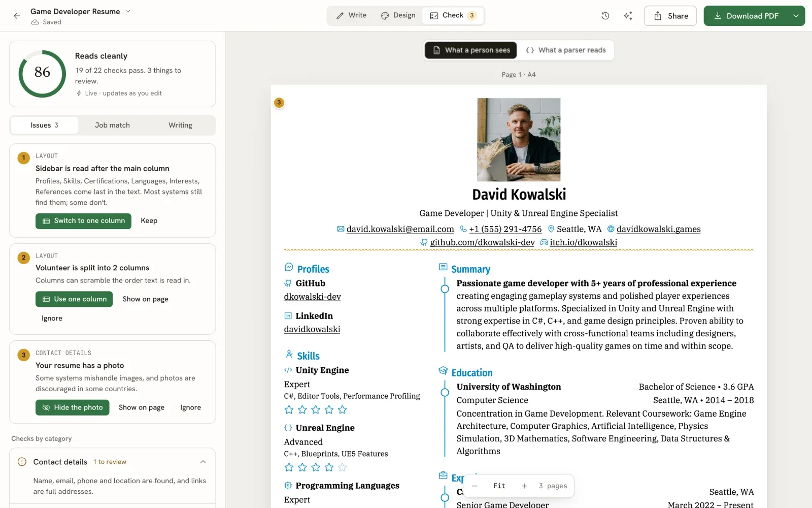Switch to What a person sees view
This screenshot has width=812, height=508.
point(471,50)
